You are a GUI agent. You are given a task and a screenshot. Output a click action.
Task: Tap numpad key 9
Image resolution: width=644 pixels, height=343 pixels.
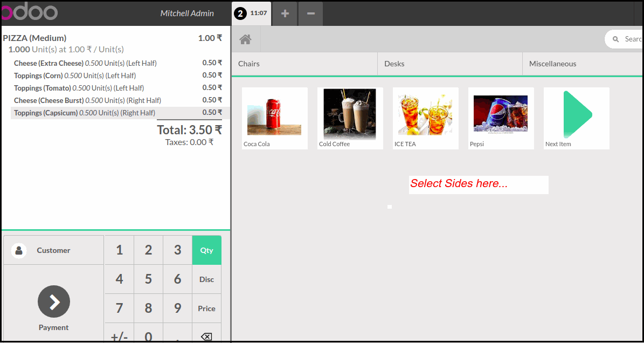[x=177, y=308]
